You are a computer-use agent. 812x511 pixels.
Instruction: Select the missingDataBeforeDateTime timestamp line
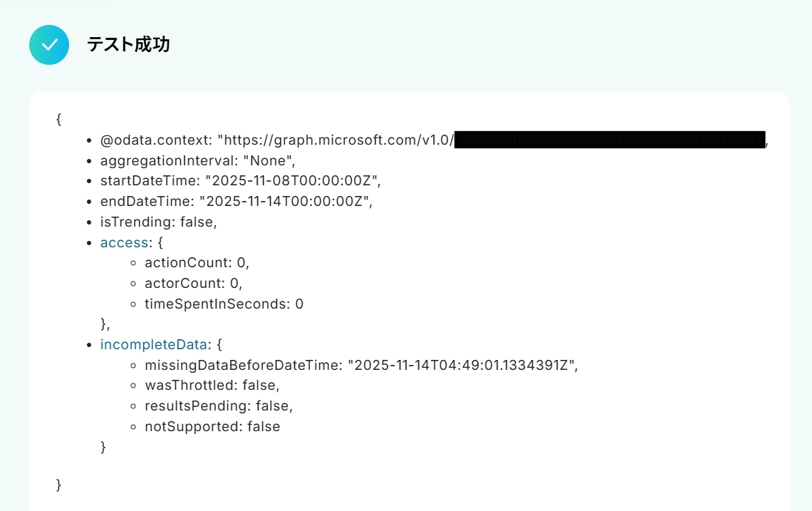[361, 365]
